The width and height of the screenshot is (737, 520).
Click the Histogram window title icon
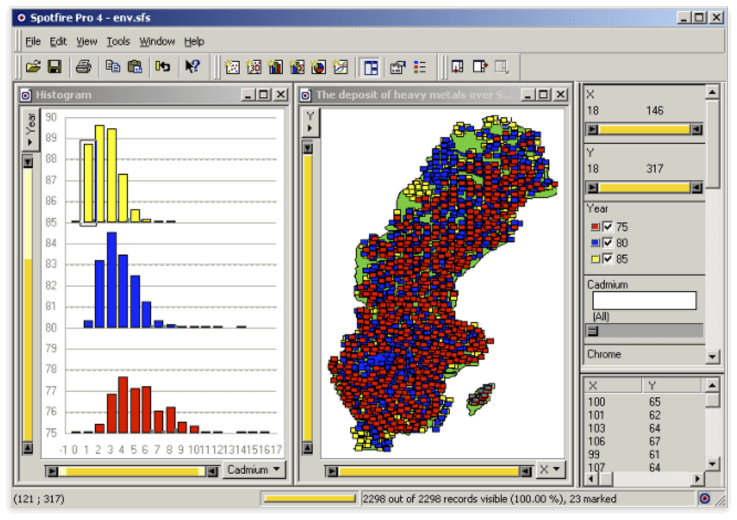click(x=26, y=95)
